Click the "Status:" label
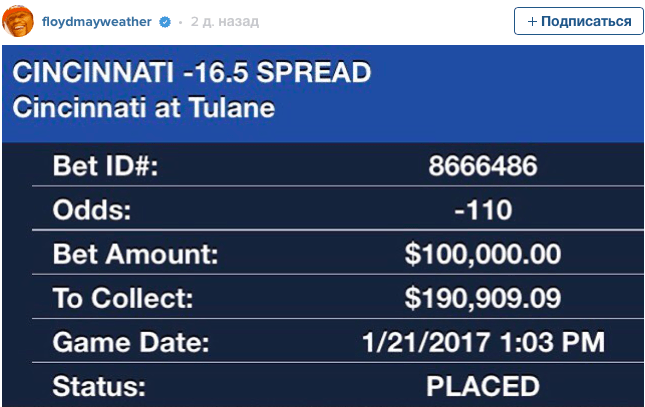The image size is (645, 407). point(99,386)
